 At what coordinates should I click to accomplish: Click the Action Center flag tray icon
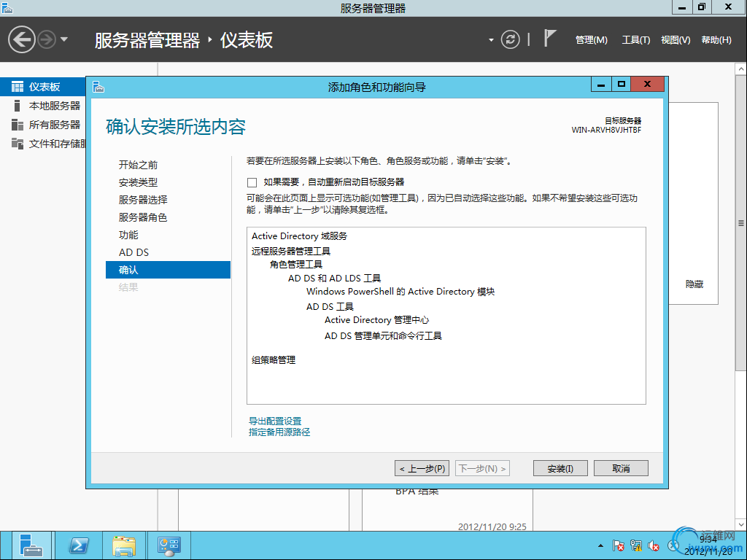[x=619, y=545]
